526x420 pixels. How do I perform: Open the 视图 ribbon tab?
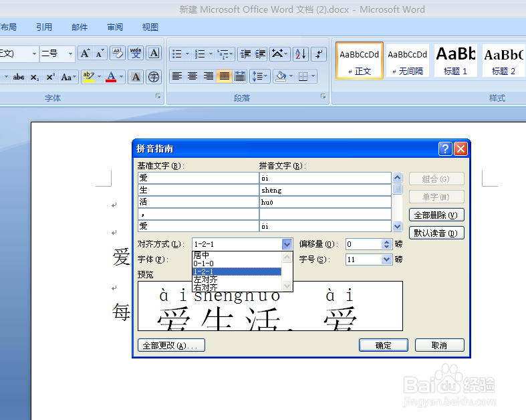click(150, 27)
